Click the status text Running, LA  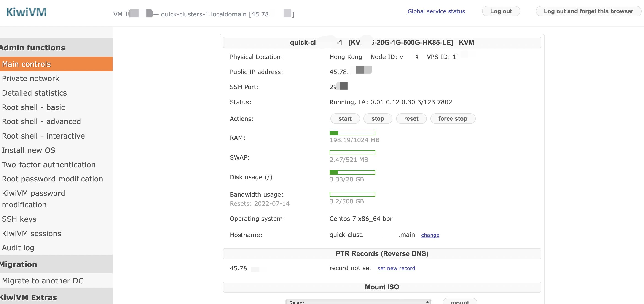[x=391, y=102]
